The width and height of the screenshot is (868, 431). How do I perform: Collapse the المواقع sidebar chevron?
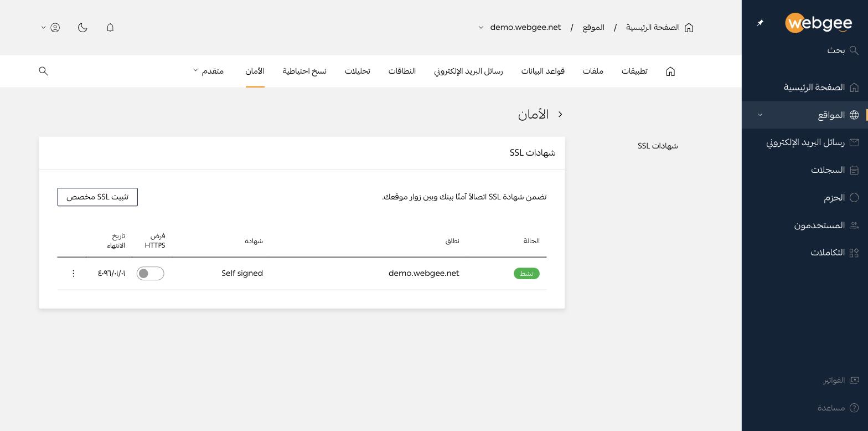coord(760,115)
